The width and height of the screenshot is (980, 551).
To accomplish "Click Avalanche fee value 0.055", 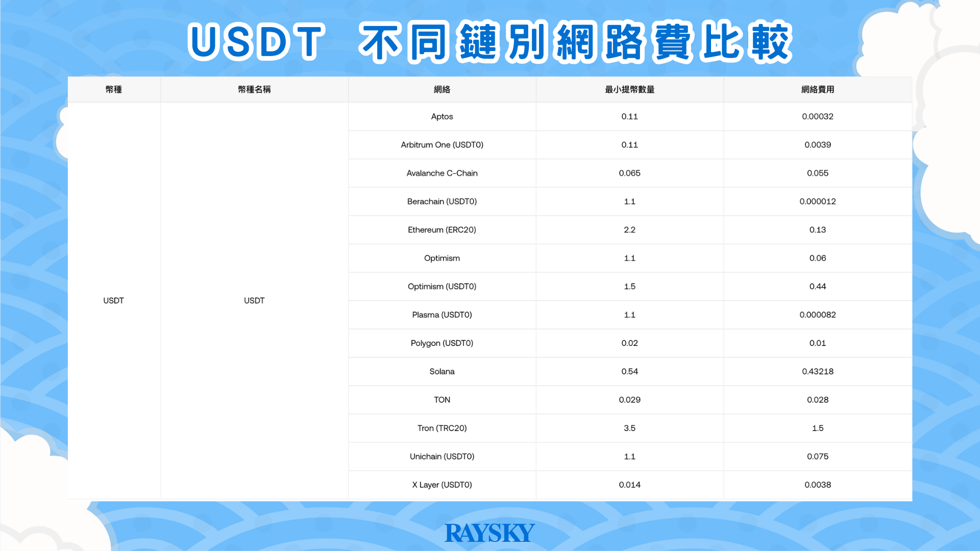I will click(818, 173).
